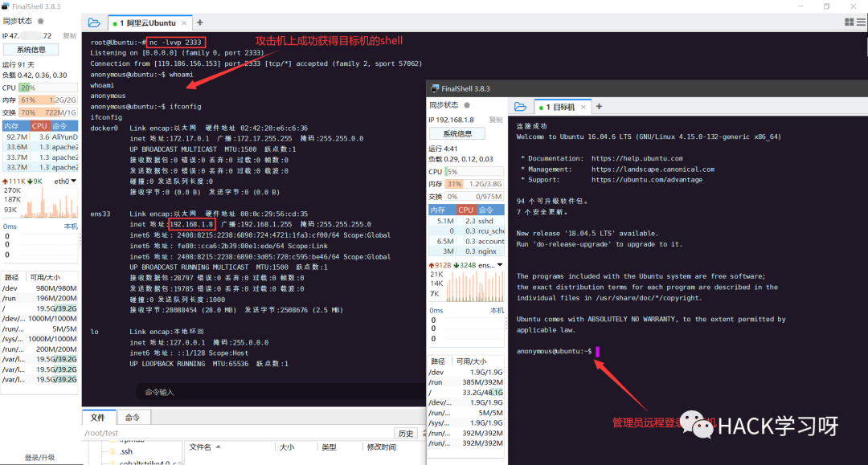Click upload speed arrow 111K indicator
The image size is (868, 465).
14,182
